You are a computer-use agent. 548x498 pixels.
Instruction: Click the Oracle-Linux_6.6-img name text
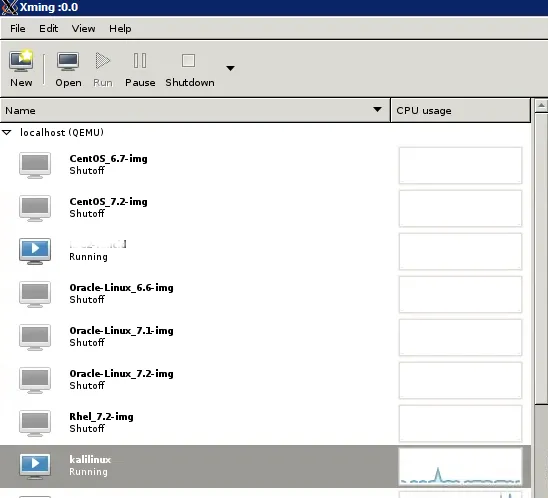pos(121,288)
